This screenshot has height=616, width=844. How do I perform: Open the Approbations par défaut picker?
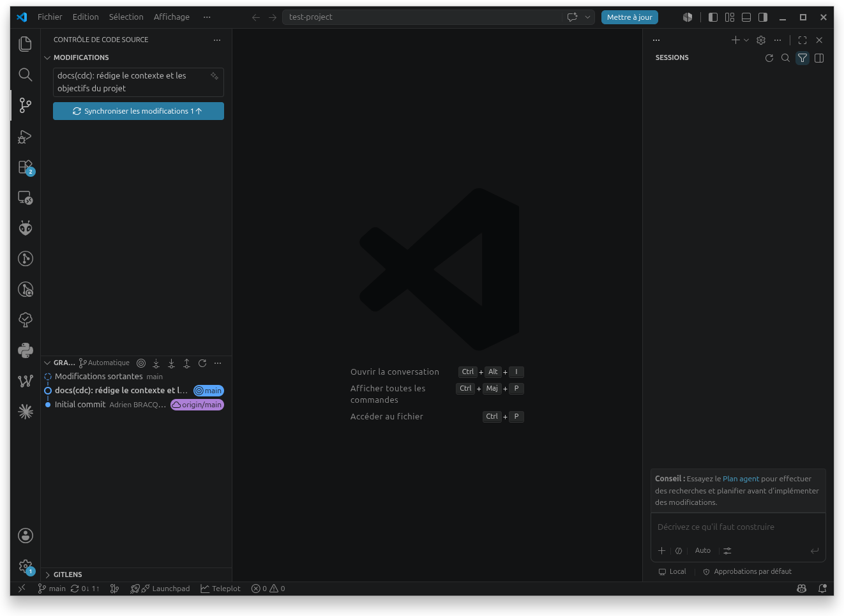(x=747, y=572)
